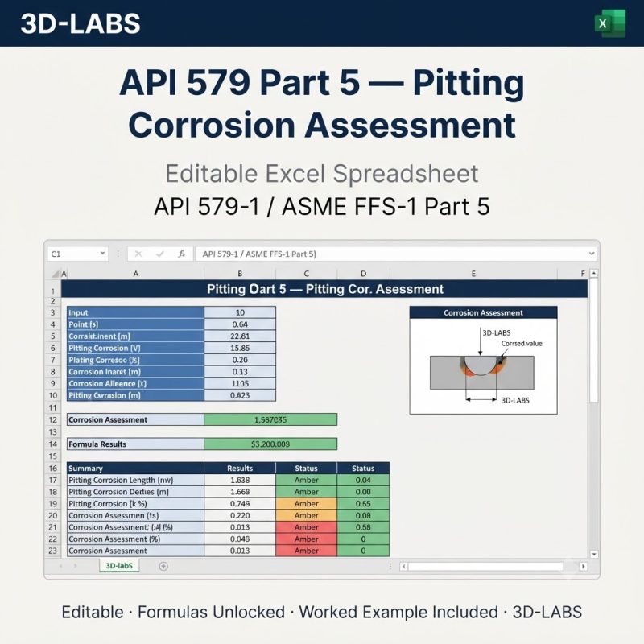Open the Name Box dropdown arrow
644x644 pixels.
pos(102,254)
